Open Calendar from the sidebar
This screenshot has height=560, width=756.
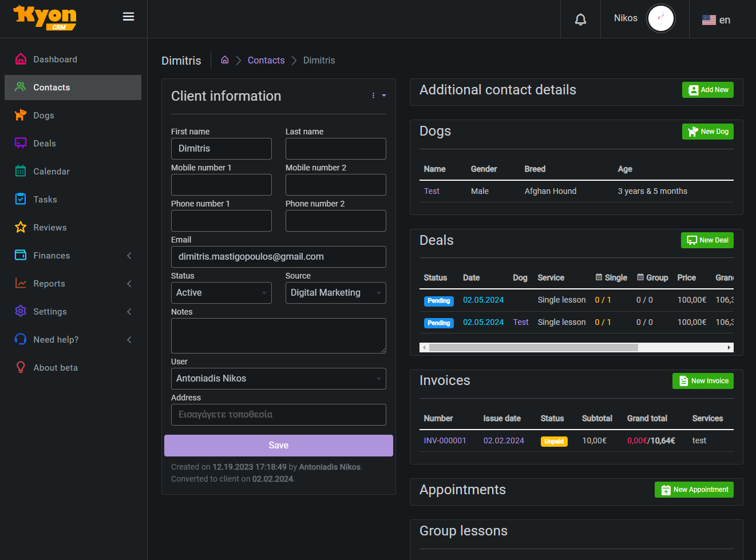tap(51, 172)
